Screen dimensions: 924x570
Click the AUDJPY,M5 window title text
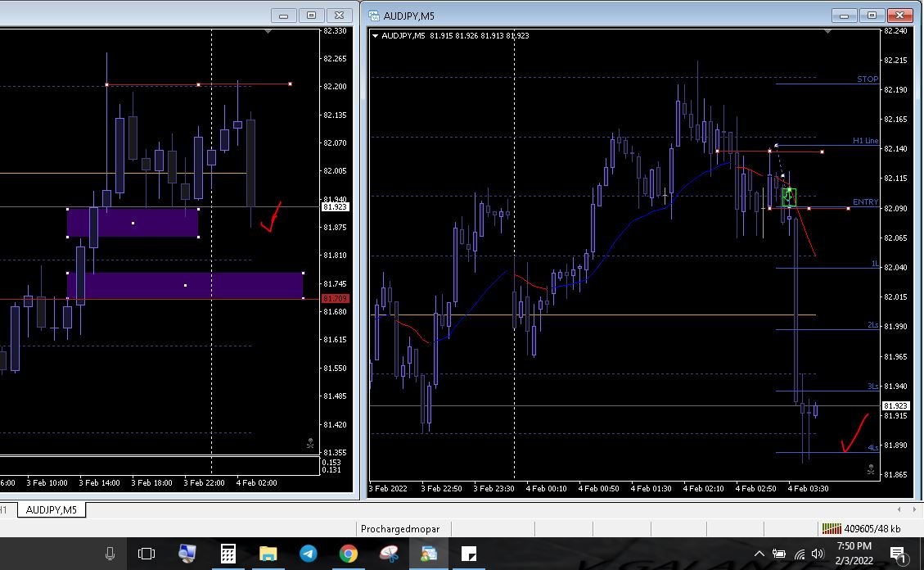(x=409, y=16)
